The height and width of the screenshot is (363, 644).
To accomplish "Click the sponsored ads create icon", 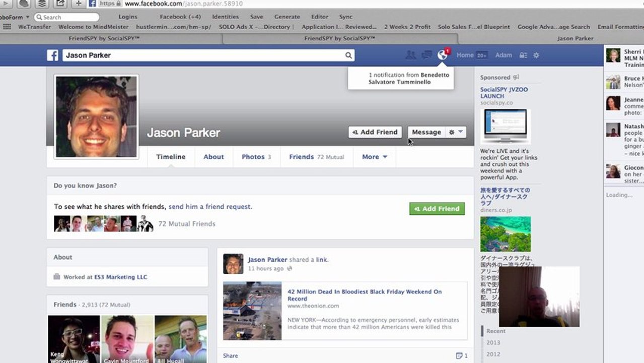I will pos(516,78).
